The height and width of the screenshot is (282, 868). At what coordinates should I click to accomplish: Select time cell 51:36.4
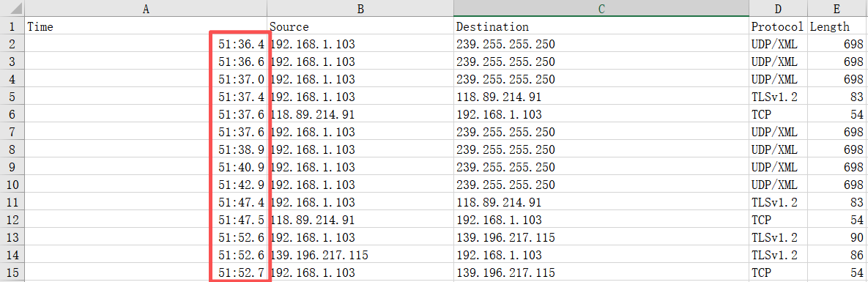tap(146, 44)
